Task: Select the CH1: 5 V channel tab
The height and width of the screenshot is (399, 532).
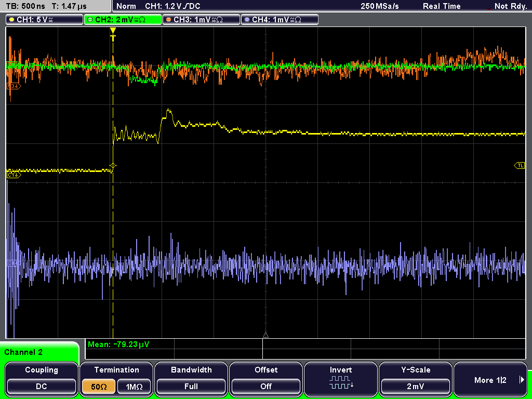Action: tap(45, 19)
